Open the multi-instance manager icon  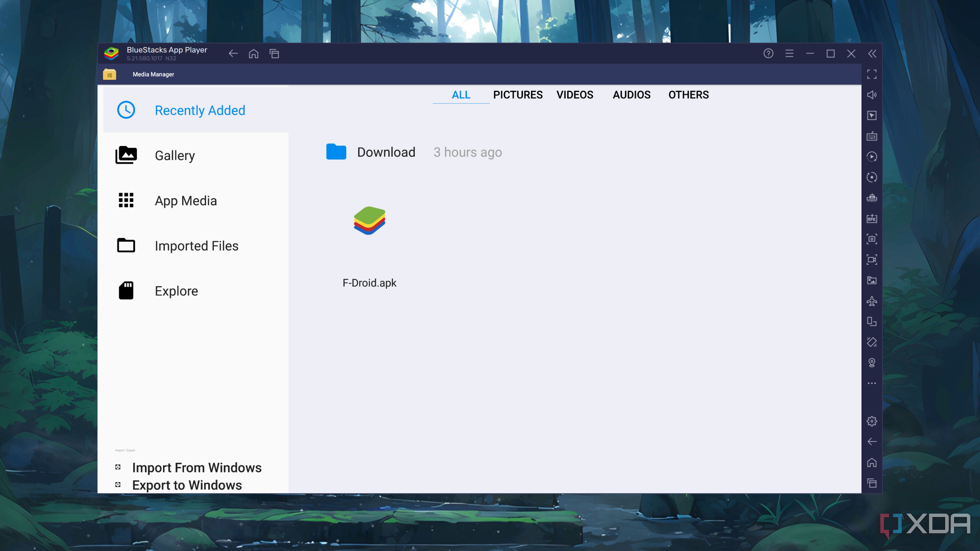[872, 198]
